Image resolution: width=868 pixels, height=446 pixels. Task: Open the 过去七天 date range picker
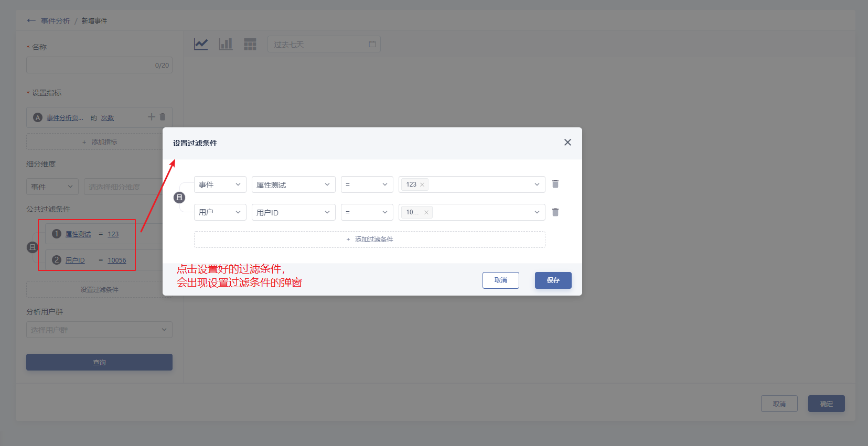[x=324, y=44]
